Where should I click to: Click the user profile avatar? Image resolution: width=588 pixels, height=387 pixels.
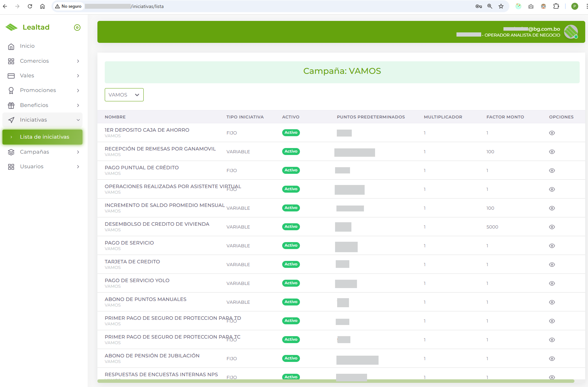click(x=571, y=32)
